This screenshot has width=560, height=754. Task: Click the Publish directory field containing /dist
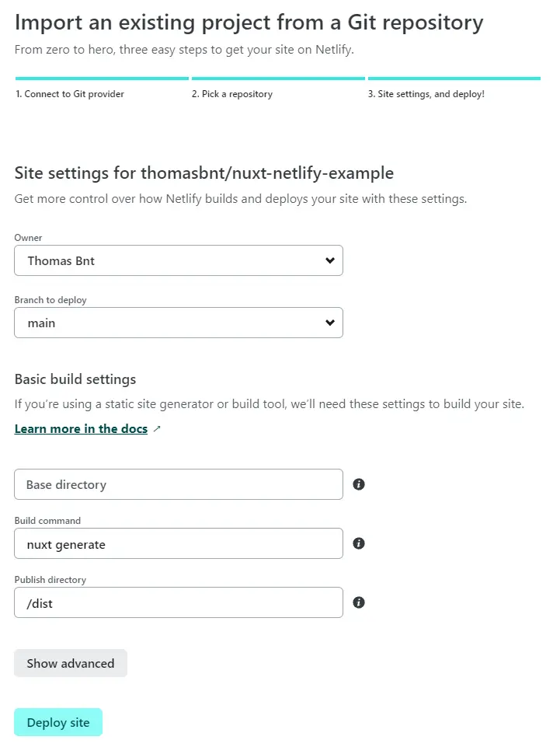[x=178, y=603]
